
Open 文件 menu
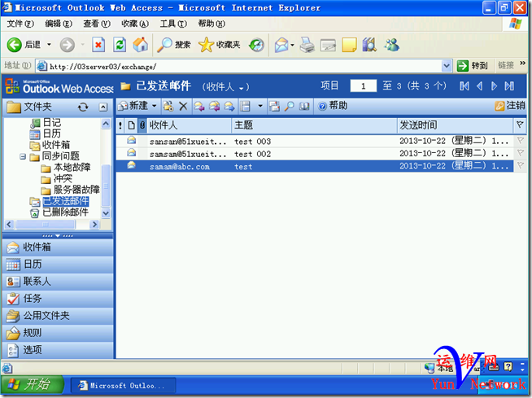[20, 24]
